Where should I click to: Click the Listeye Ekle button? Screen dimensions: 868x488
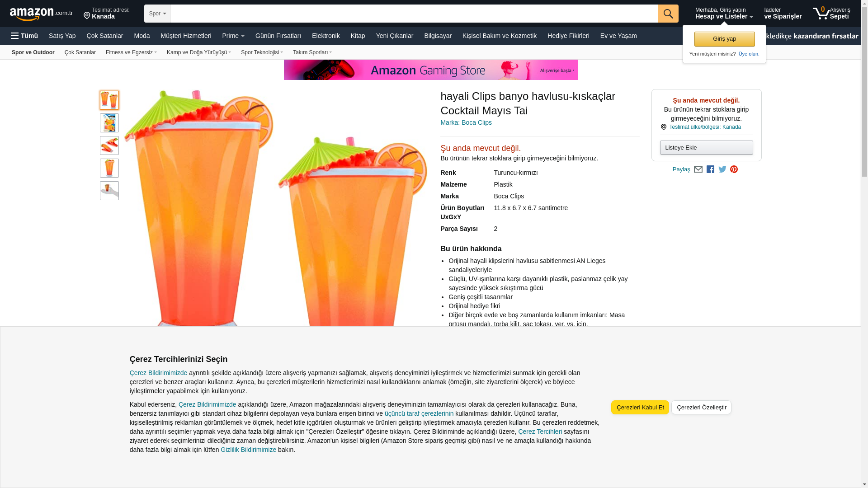click(706, 148)
